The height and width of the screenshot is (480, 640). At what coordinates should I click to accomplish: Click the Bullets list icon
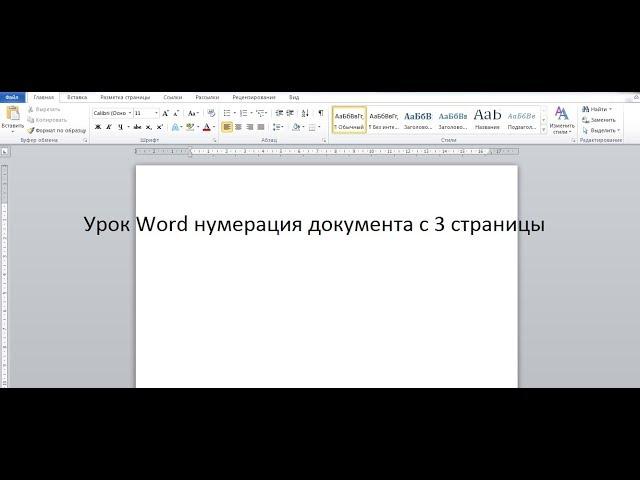[227, 113]
